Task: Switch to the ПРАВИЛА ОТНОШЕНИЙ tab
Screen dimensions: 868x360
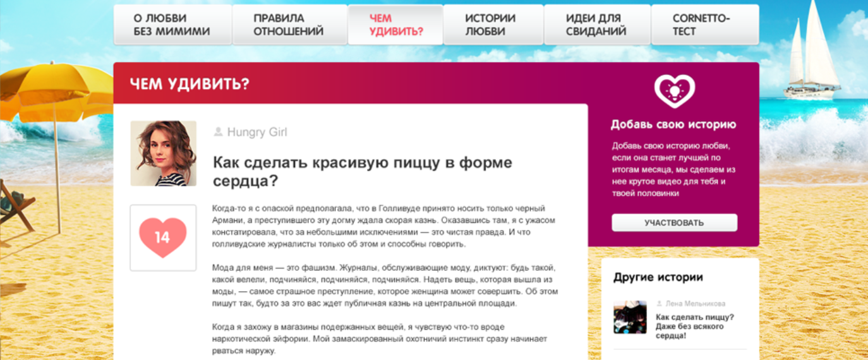Action: coord(289,25)
